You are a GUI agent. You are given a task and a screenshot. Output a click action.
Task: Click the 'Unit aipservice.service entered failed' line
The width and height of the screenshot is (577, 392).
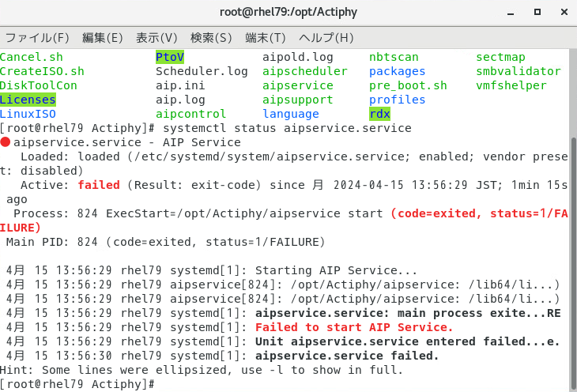coord(407,341)
